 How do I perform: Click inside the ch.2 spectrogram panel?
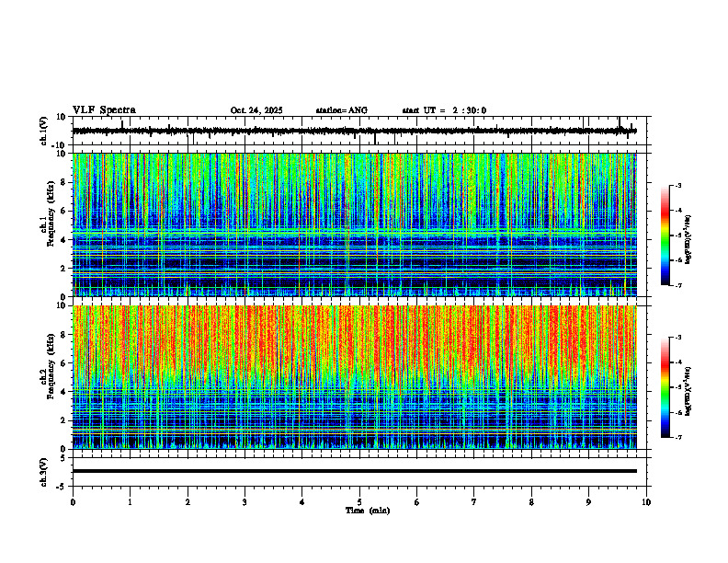[354, 377]
